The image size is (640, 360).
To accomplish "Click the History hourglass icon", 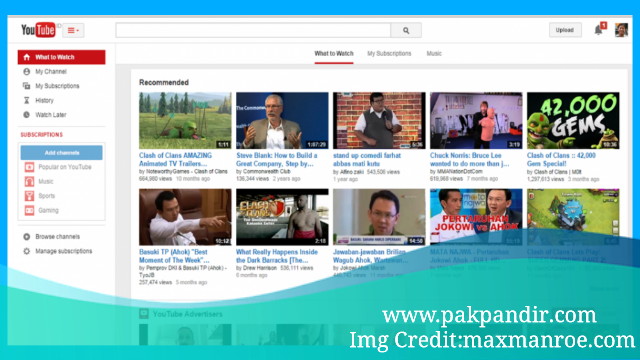I will tap(27, 100).
